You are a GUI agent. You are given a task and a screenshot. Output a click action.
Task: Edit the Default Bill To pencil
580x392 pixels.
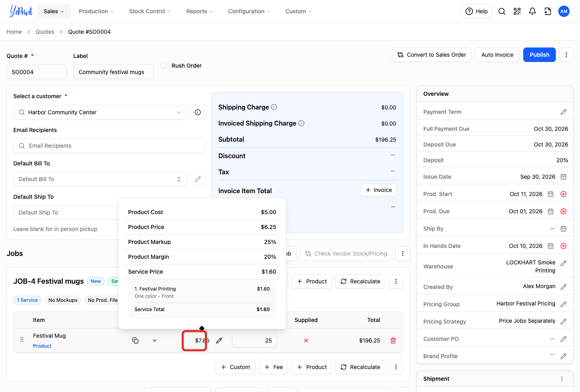[198, 179]
